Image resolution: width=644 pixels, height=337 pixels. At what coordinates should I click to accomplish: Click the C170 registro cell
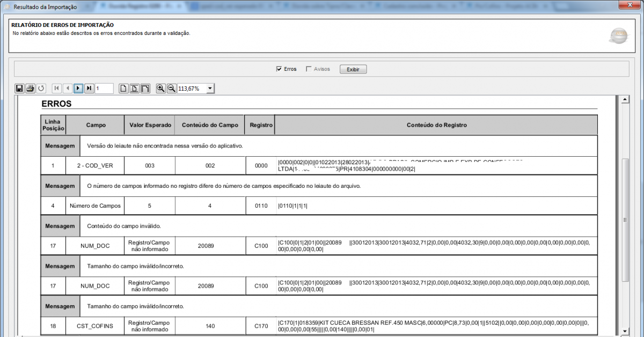[261, 326]
